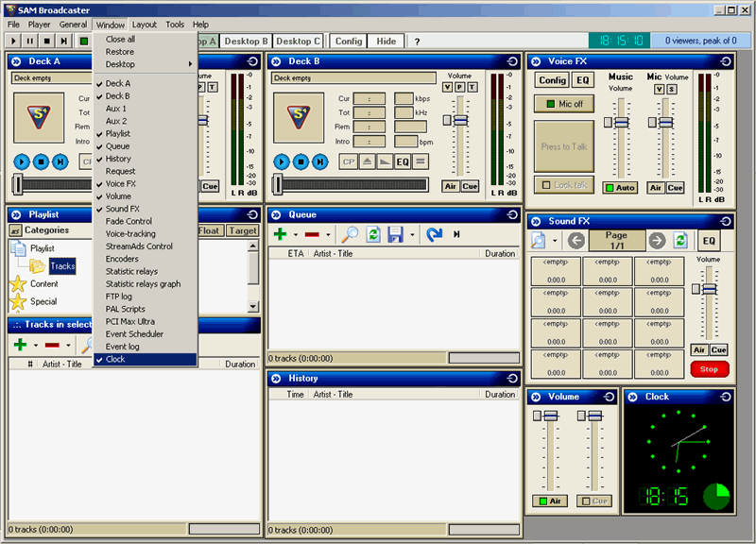This screenshot has width=756, height=544.
Task: Click Voice FX Config button
Action: [x=553, y=80]
